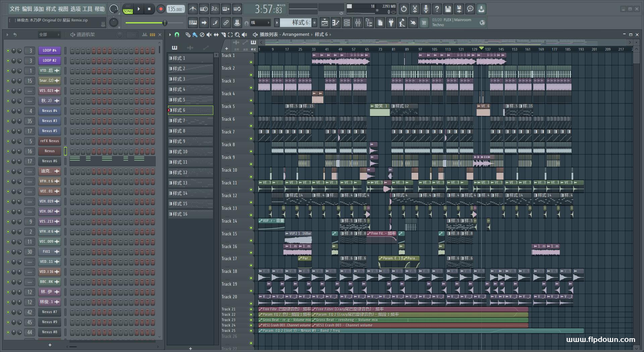The image size is (644, 352).
Task: Open the 编辑 (Edit) menu
Action: point(27,9)
